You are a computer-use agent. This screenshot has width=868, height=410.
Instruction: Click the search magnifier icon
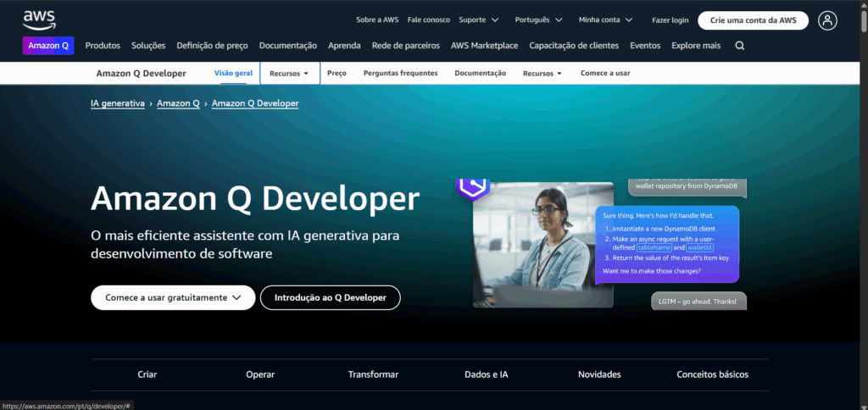pyautogui.click(x=739, y=46)
